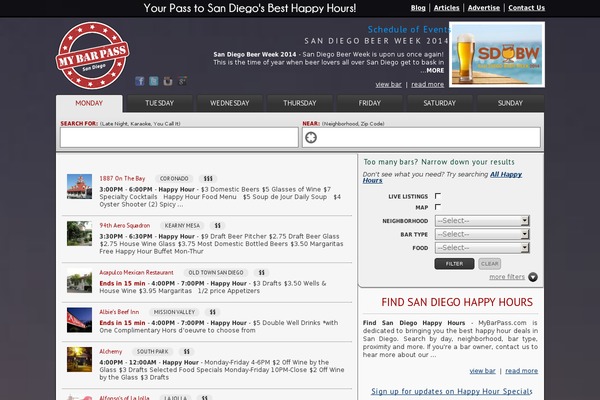Open 1887 On The Bay thumbnail
600x400 pixels.
pos(79,186)
